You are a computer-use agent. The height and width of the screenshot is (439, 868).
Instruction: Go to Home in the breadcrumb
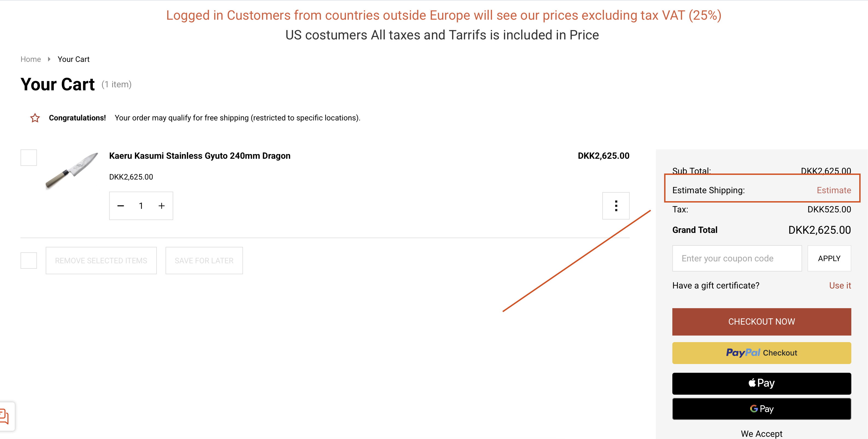coord(31,59)
